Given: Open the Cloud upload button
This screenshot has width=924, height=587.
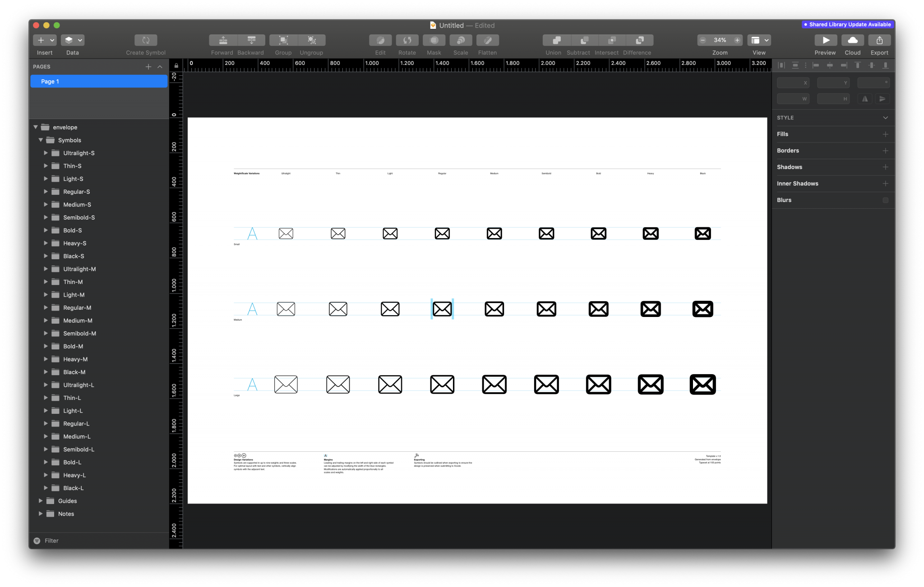Looking at the screenshot, I should coord(852,40).
